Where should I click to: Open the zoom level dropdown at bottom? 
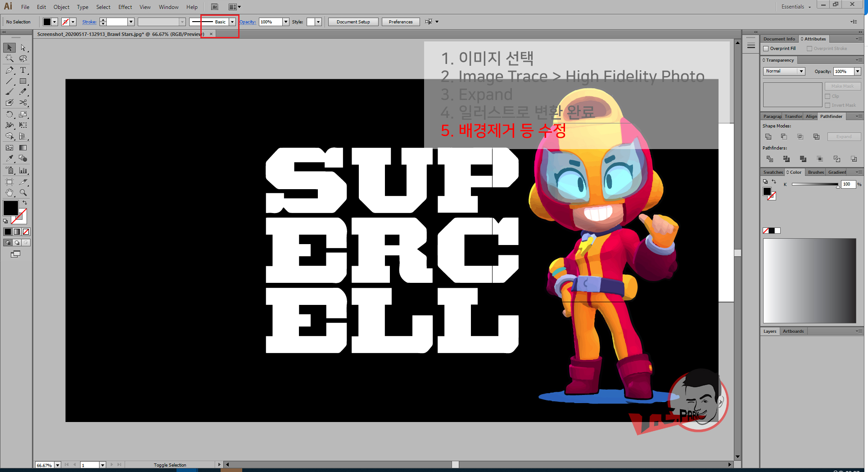58,465
